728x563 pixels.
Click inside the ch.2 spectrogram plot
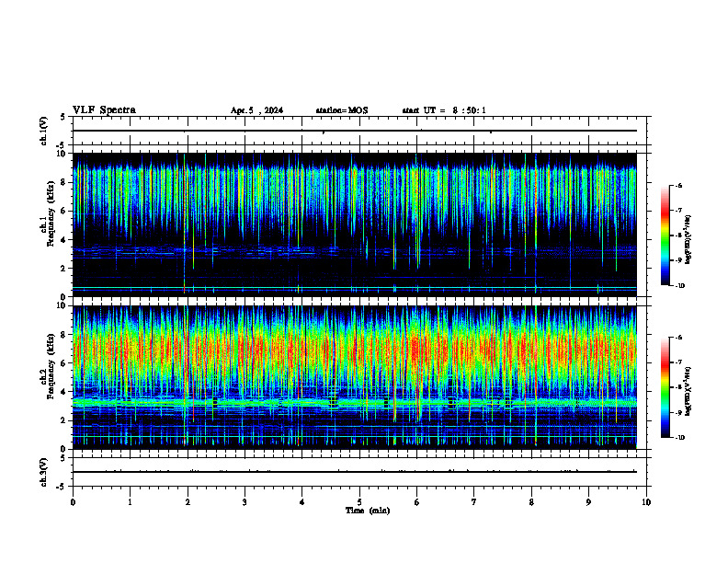click(x=355, y=377)
